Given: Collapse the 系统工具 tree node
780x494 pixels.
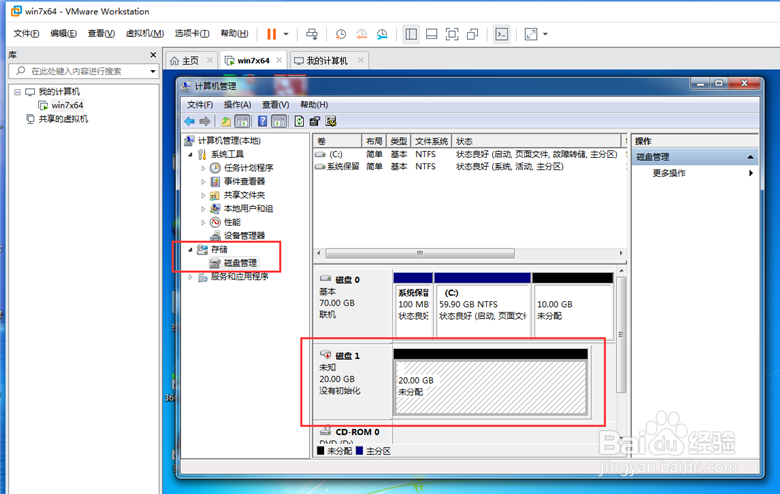Looking at the screenshot, I should point(191,154).
